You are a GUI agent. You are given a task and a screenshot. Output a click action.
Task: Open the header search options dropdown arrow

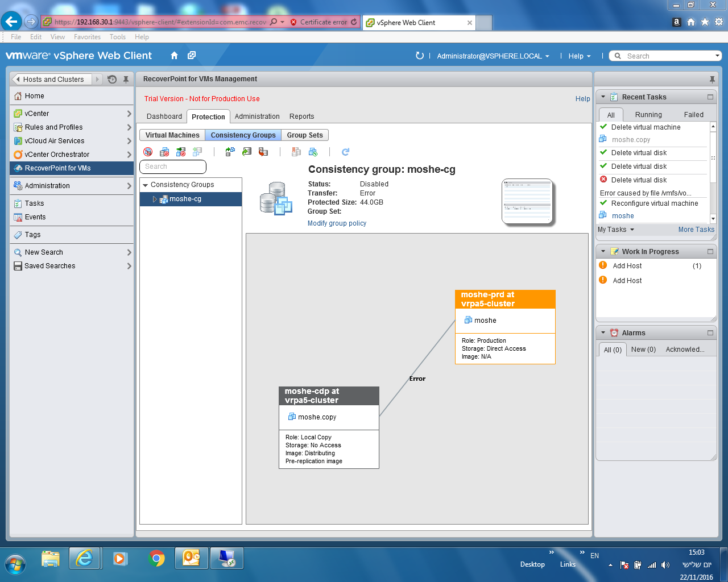(717, 56)
